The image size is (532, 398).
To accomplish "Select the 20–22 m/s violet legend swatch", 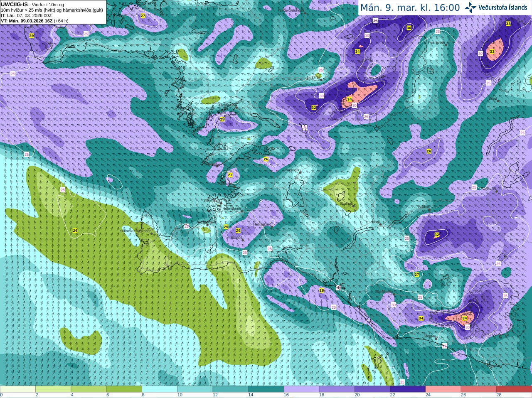I will (372, 389).
